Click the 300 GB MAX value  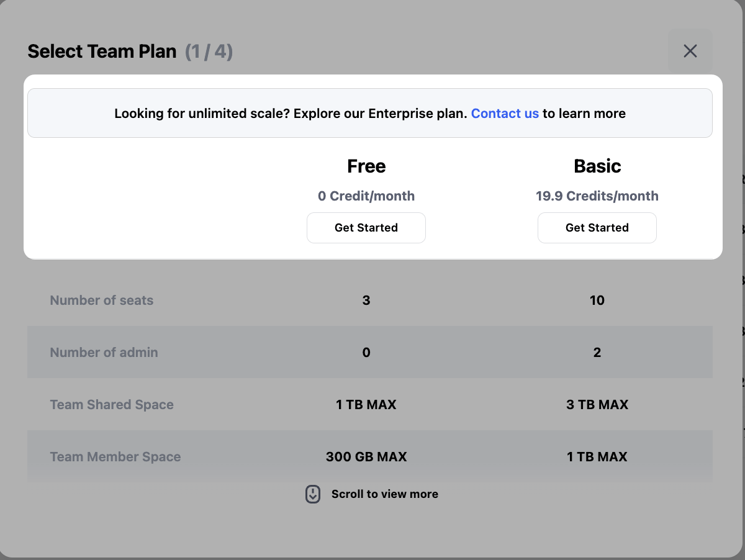point(366,457)
